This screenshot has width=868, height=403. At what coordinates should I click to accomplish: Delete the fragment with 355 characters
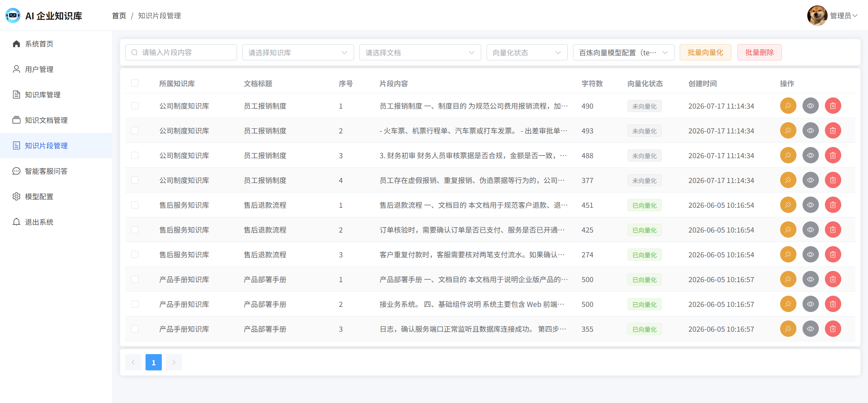(x=833, y=329)
